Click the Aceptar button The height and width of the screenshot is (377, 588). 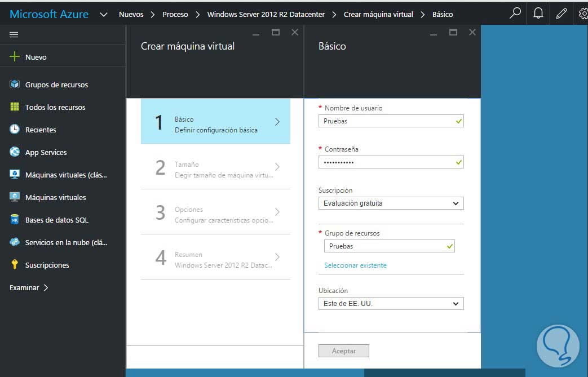(344, 351)
